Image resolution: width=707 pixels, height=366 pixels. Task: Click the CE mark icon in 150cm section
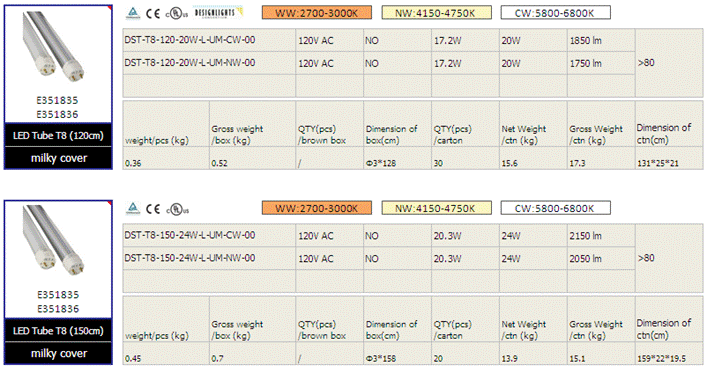[x=153, y=209]
